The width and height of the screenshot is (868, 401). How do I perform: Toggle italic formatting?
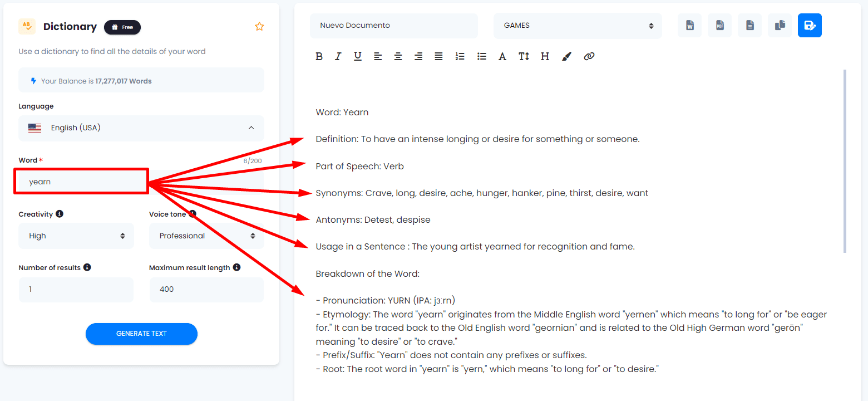(338, 56)
